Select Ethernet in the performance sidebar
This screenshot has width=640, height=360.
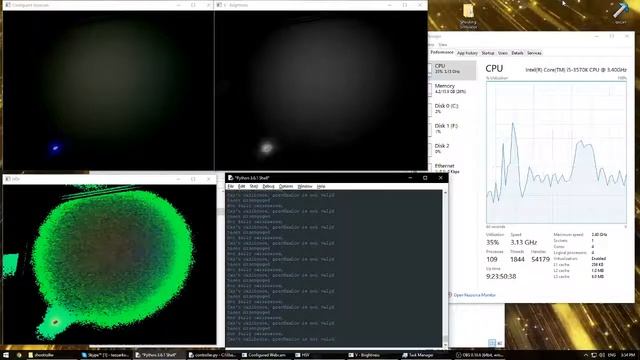[452, 167]
